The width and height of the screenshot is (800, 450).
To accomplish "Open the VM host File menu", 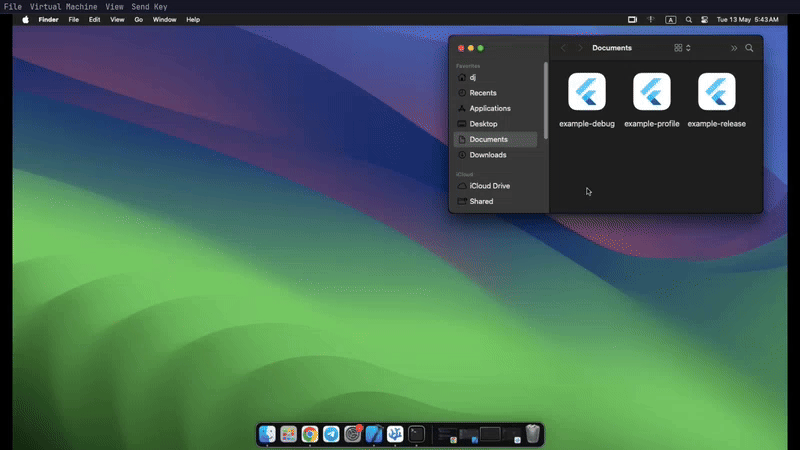I will (13, 7).
